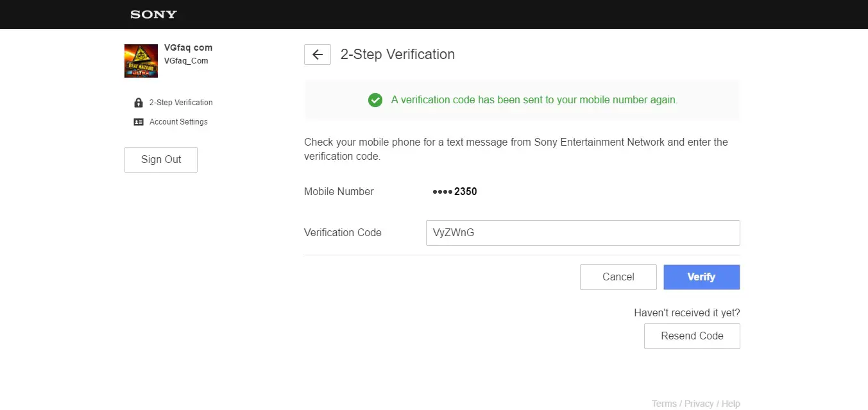Screen dimensions: 868x410
Task: Open 2-Step Verification in sidebar
Action: coord(181,103)
